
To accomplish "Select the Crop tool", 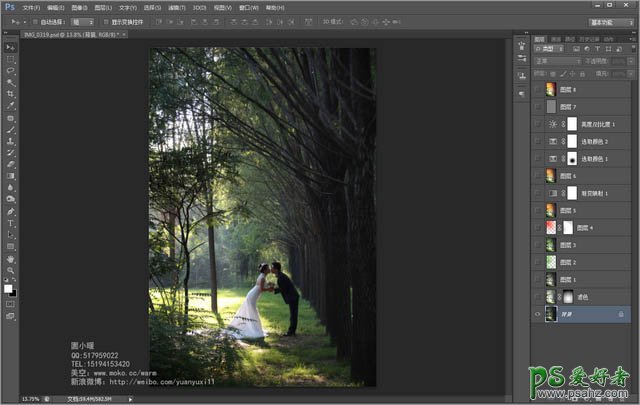I will 11,94.
